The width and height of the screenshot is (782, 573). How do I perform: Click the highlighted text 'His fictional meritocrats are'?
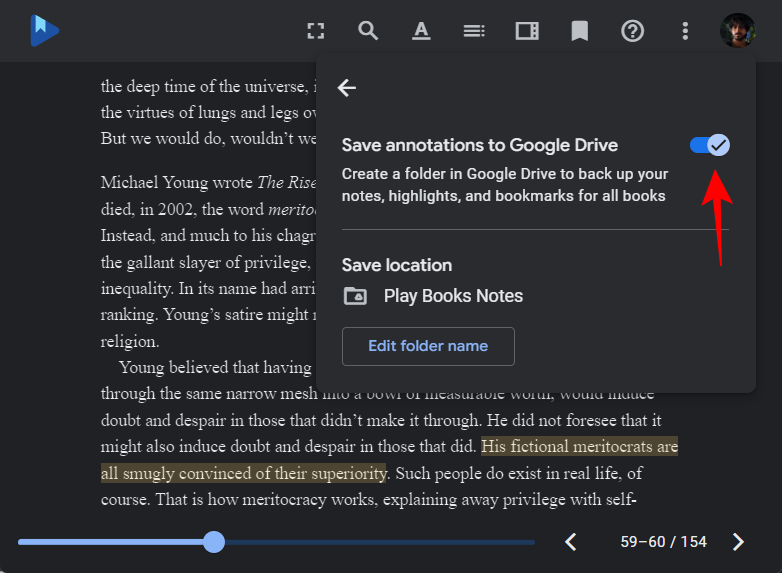tap(580, 446)
